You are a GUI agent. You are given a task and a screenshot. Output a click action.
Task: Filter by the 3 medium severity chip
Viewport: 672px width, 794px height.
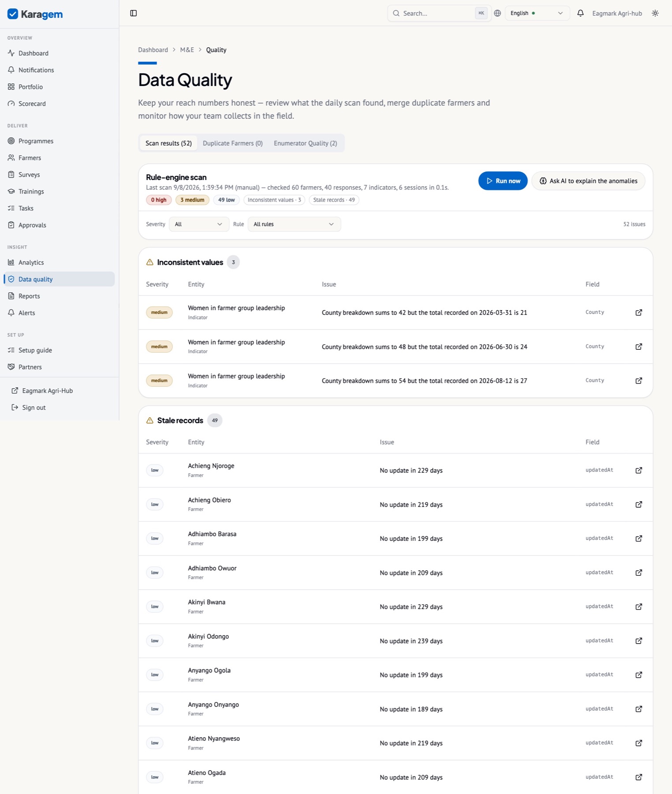192,200
